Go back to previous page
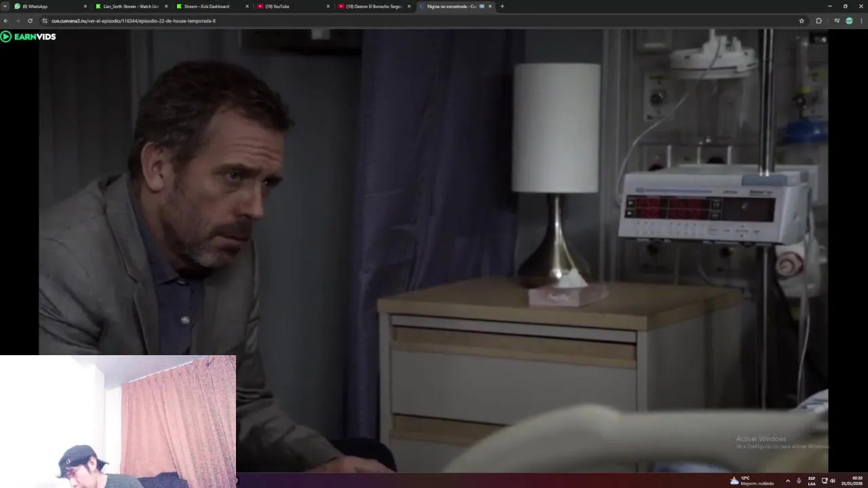868x488 pixels. coord(6,21)
